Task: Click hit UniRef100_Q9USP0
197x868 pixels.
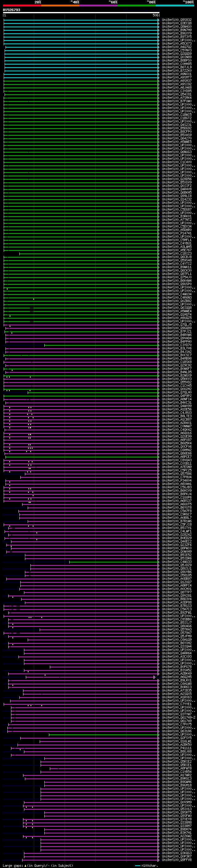Action: point(177,284)
